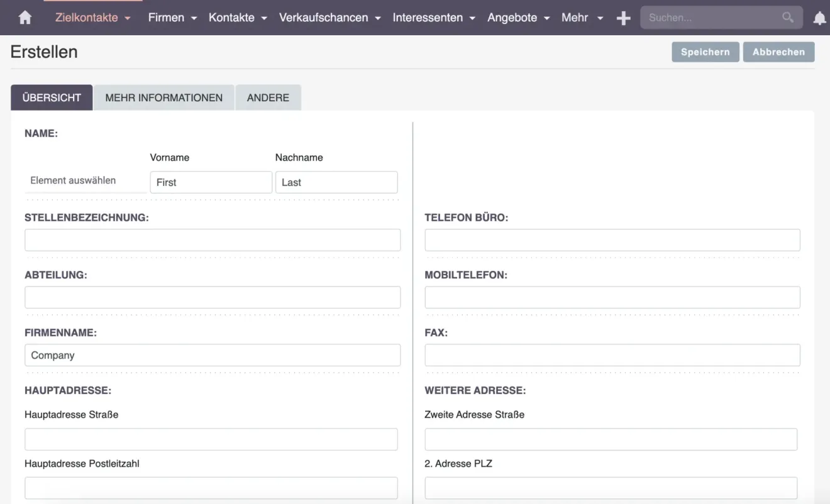
Task: Open the Verkaufschancen menu
Action: (329, 18)
